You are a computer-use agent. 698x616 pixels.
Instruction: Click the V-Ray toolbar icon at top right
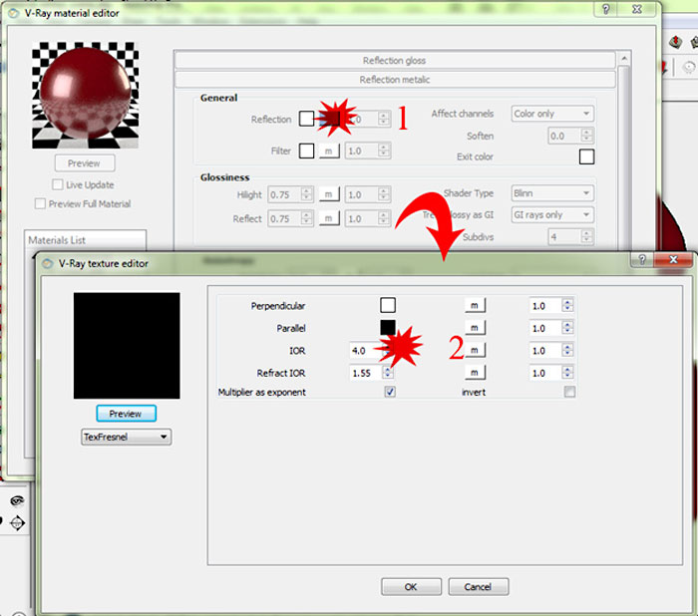coord(676,42)
